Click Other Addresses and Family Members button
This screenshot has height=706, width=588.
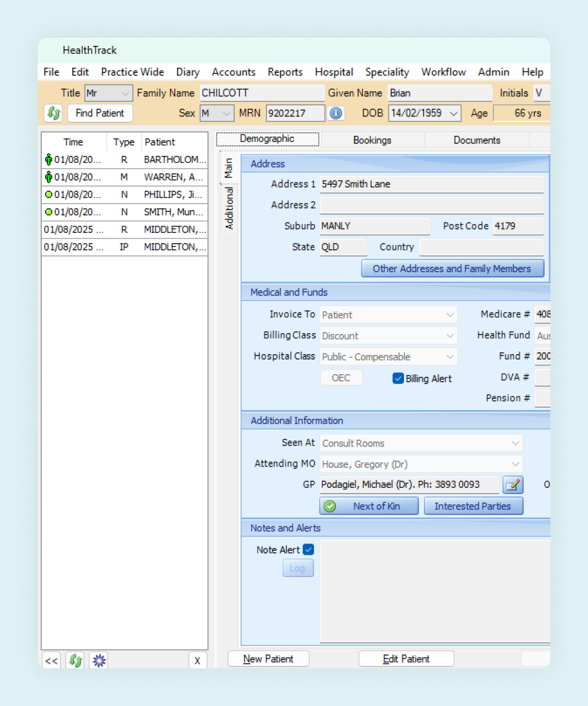[x=452, y=268]
